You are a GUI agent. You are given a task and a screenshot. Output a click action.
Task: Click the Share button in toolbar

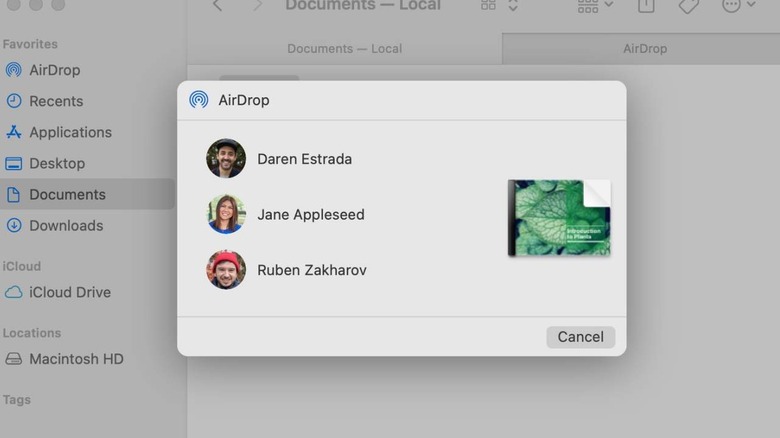[x=646, y=5]
